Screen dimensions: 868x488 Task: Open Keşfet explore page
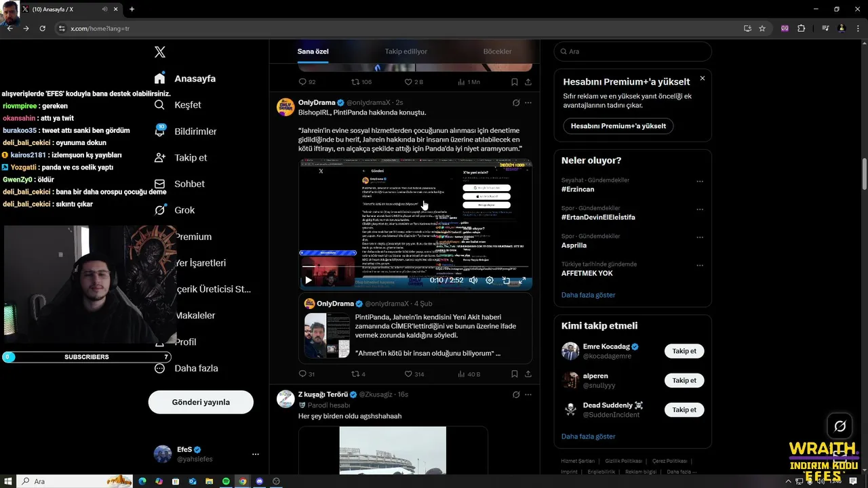pos(178,105)
